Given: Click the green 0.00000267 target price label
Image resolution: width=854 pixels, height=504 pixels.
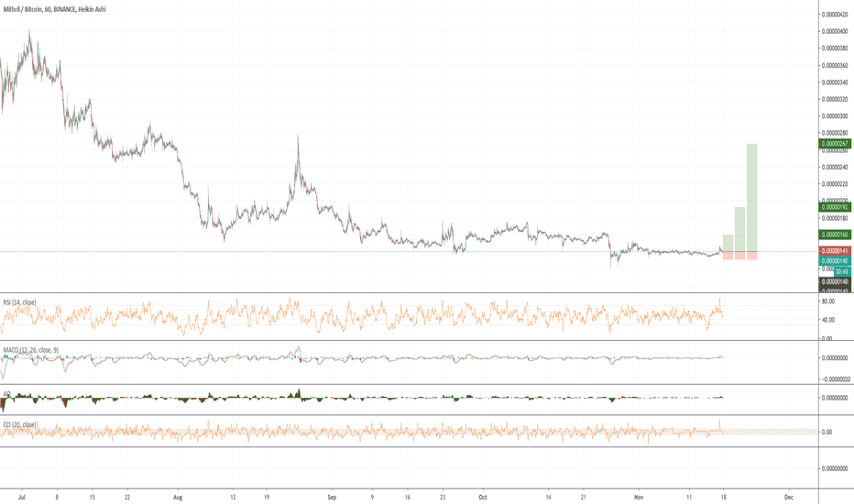Looking at the screenshot, I should [x=835, y=144].
